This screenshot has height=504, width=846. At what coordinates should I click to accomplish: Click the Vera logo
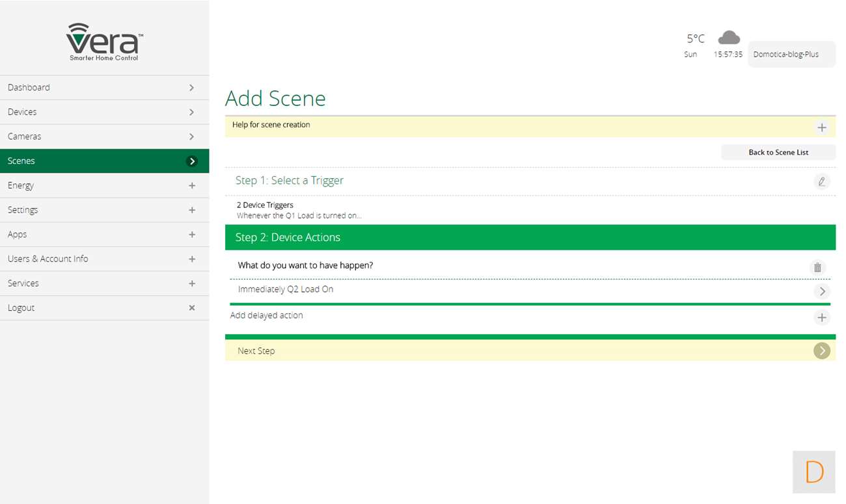click(105, 42)
